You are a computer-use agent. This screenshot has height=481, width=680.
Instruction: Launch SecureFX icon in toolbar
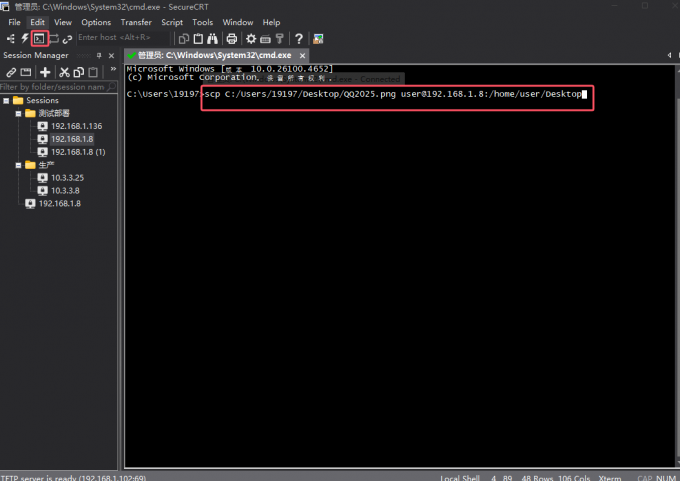pos(318,39)
